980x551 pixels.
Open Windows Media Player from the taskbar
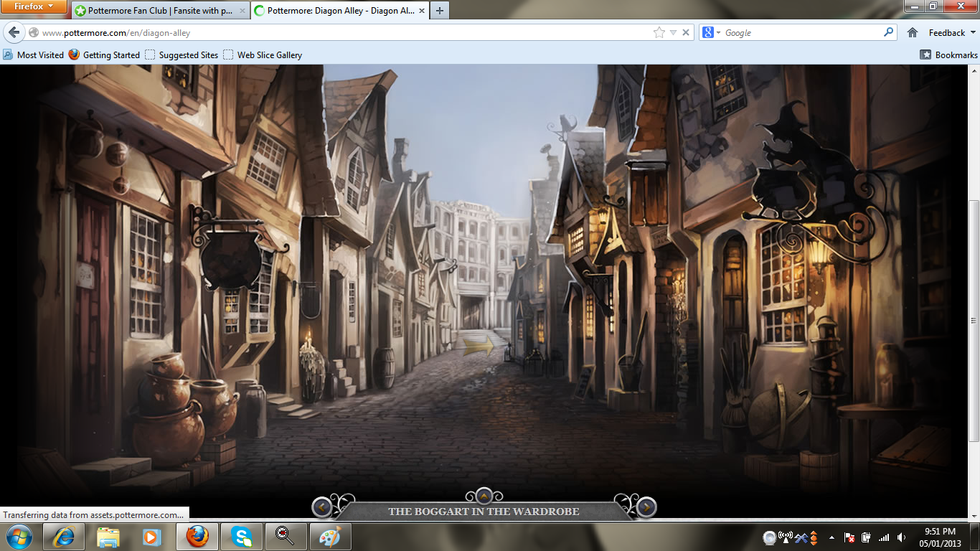point(152,537)
